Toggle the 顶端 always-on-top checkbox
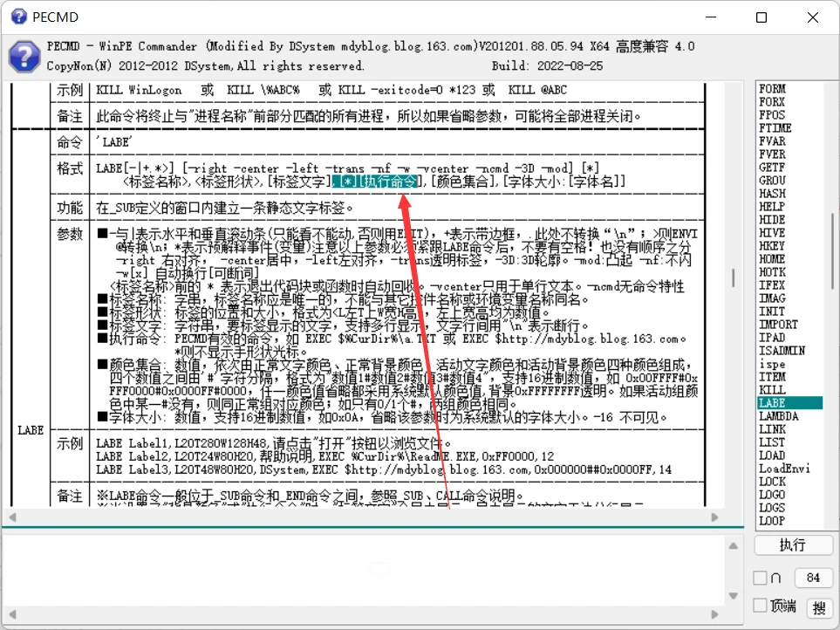 [760, 606]
